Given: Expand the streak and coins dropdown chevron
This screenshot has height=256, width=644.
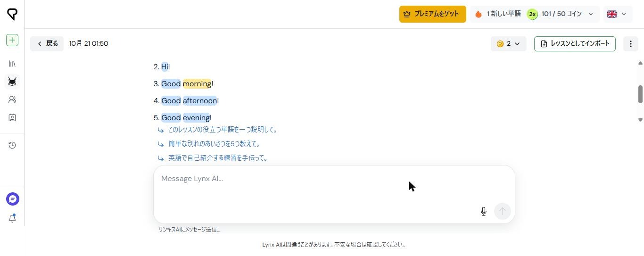Looking at the screenshot, I should coord(591,14).
